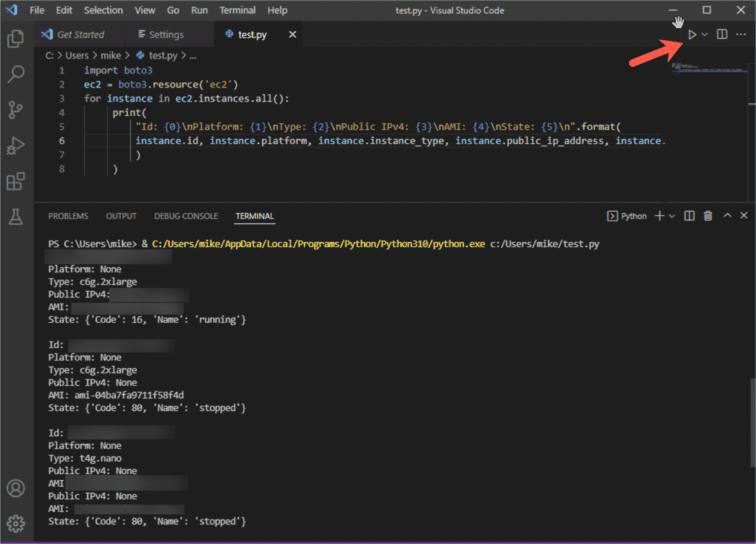Open the Extensions view

(16, 181)
